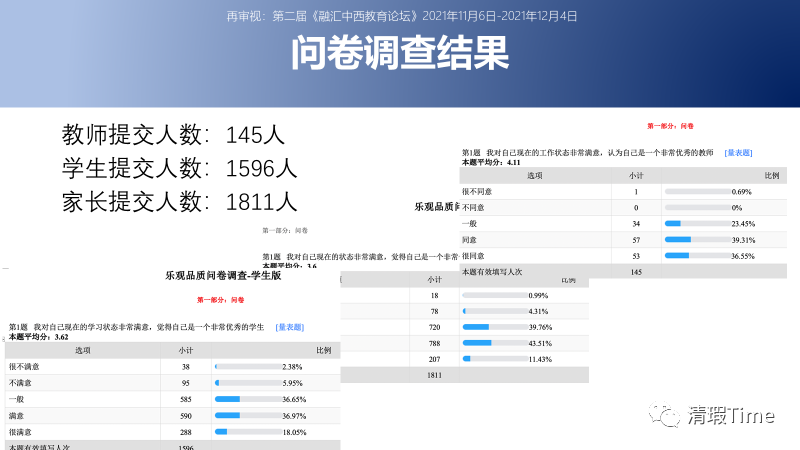The width and height of the screenshot is (800, 450).
Task: Click the progress bar beside 36.97%
Action: click(248, 416)
